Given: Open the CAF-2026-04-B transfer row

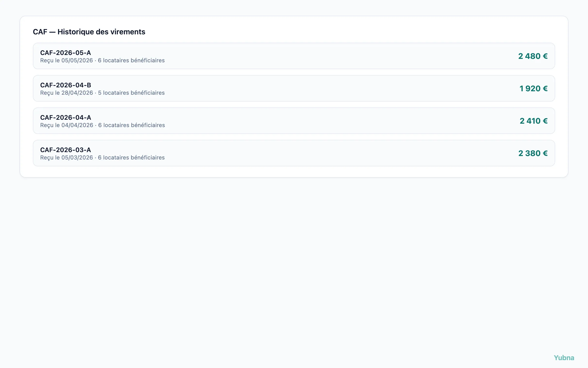Looking at the screenshot, I should point(294,88).
